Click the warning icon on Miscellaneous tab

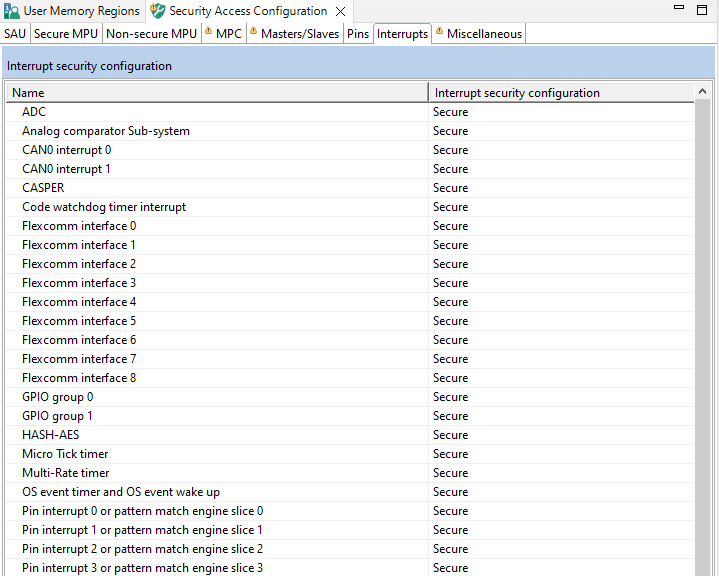[x=440, y=32]
